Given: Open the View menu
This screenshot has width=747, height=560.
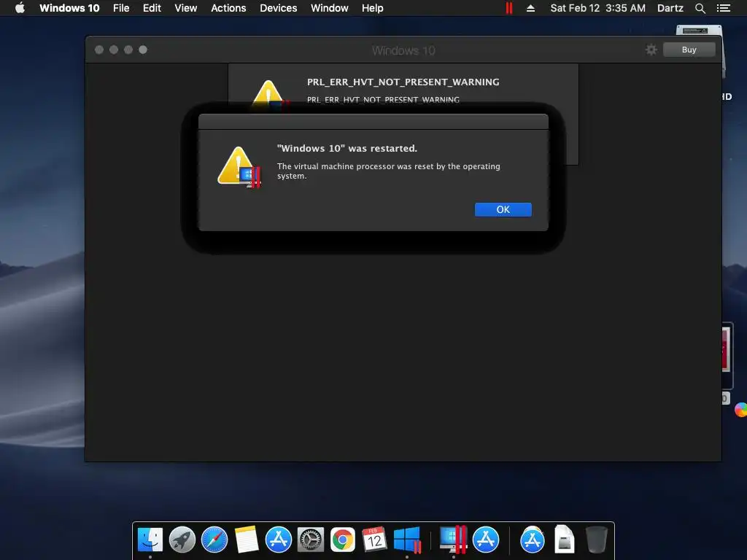Looking at the screenshot, I should [x=186, y=8].
